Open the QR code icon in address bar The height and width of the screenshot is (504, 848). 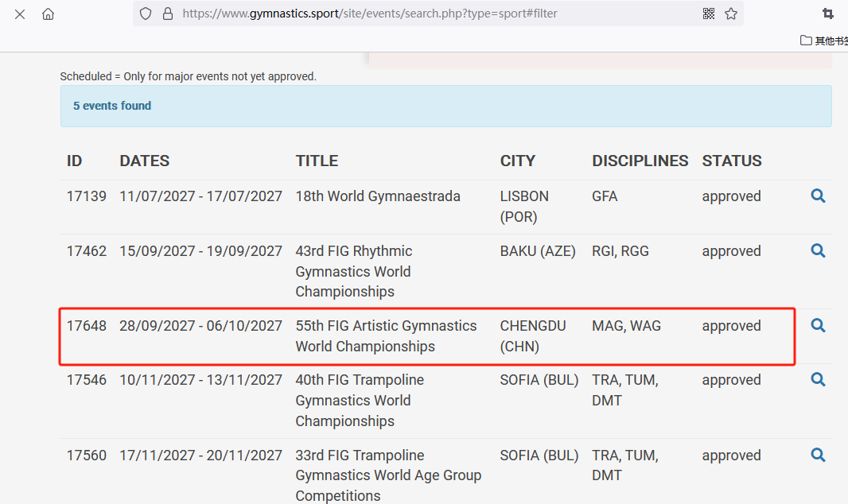click(x=709, y=14)
